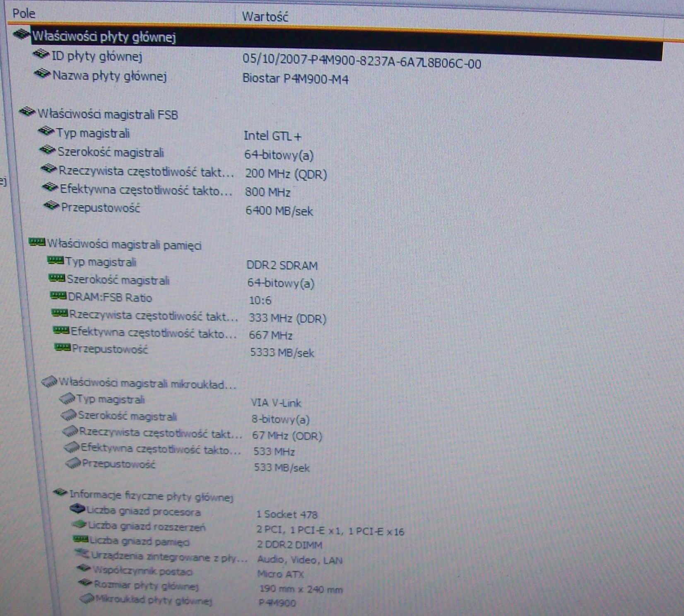Click the '67 MHz (ODR)' value
Screen dimensions: 684x616
[x=287, y=436]
